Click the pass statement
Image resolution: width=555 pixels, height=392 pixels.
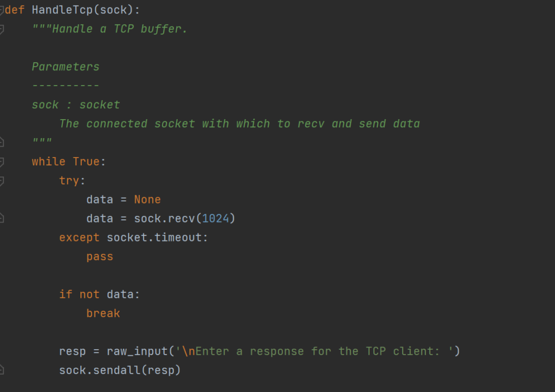pyautogui.click(x=100, y=257)
